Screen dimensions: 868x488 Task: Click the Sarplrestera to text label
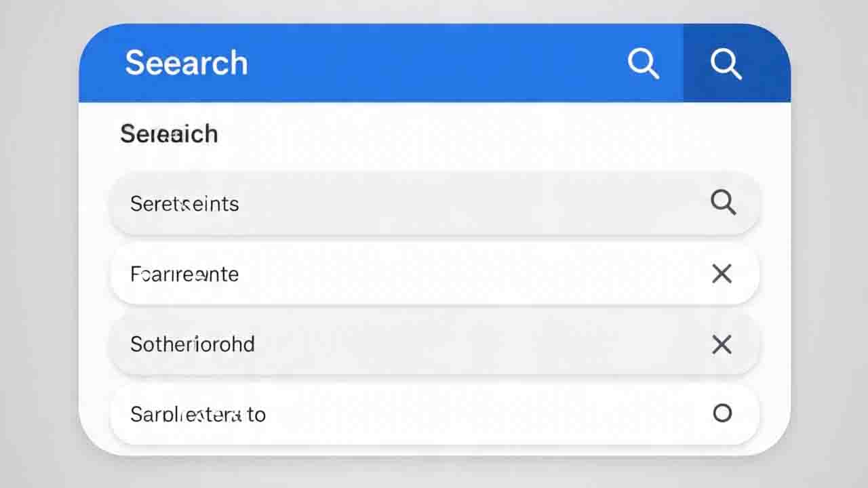(x=198, y=414)
